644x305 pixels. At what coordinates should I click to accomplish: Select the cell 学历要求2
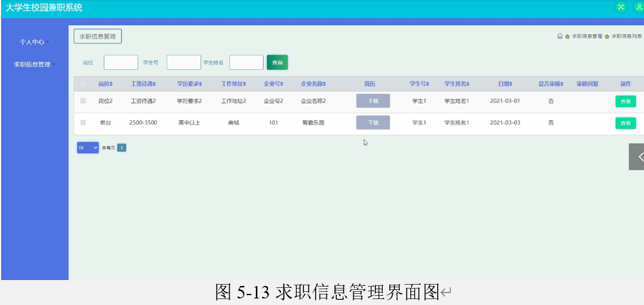point(189,101)
